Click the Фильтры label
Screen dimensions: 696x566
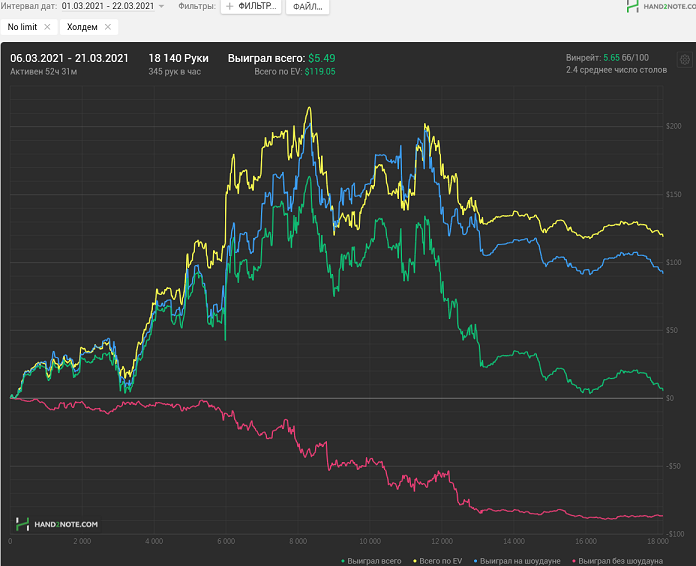coord(197,6)
